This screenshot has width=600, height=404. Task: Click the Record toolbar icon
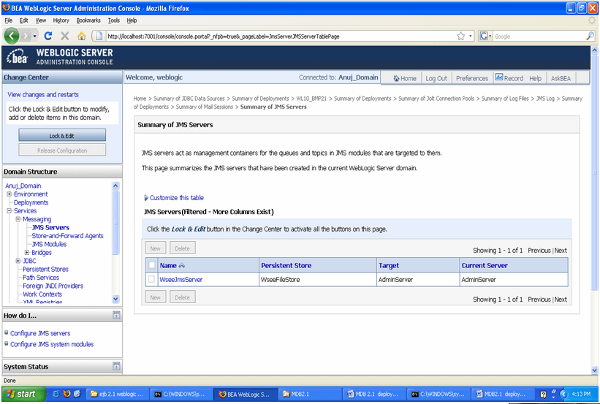[499, 77]
